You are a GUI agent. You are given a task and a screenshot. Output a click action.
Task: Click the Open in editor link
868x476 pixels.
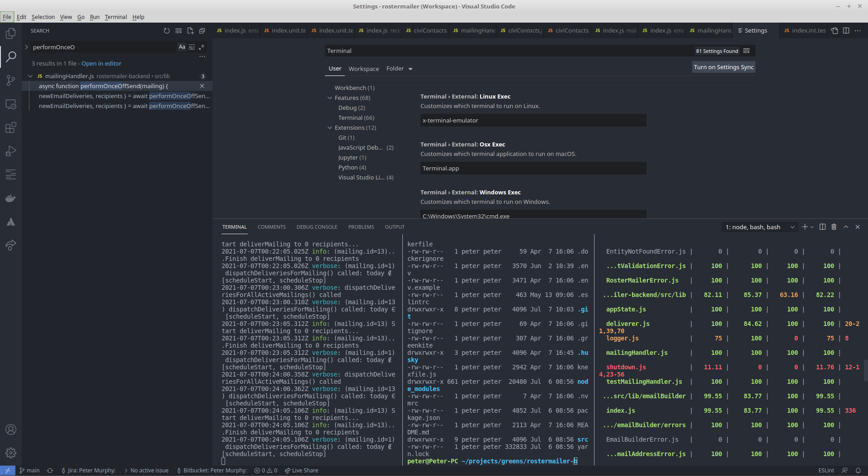pyautogui.click(x=101, y=63)
